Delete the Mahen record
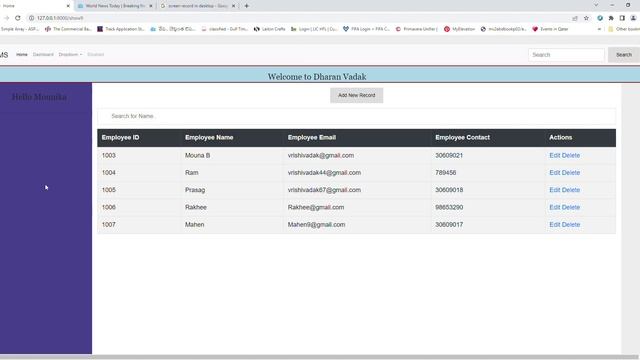Screen dimensions: 640x360 tap(571, 224)
